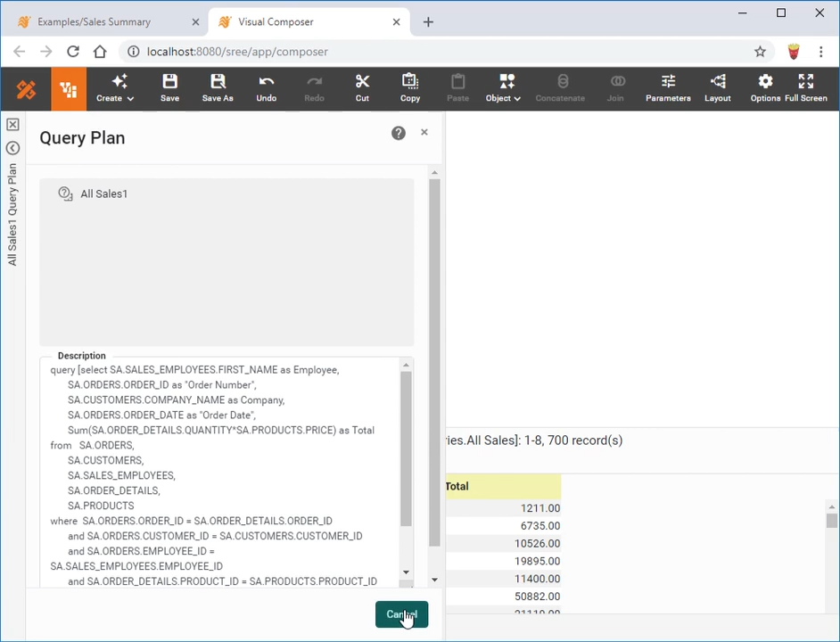Click the orange Visual Composer logo icon
The height and width of the screenshot is (642, 840).
pos(26,89)
